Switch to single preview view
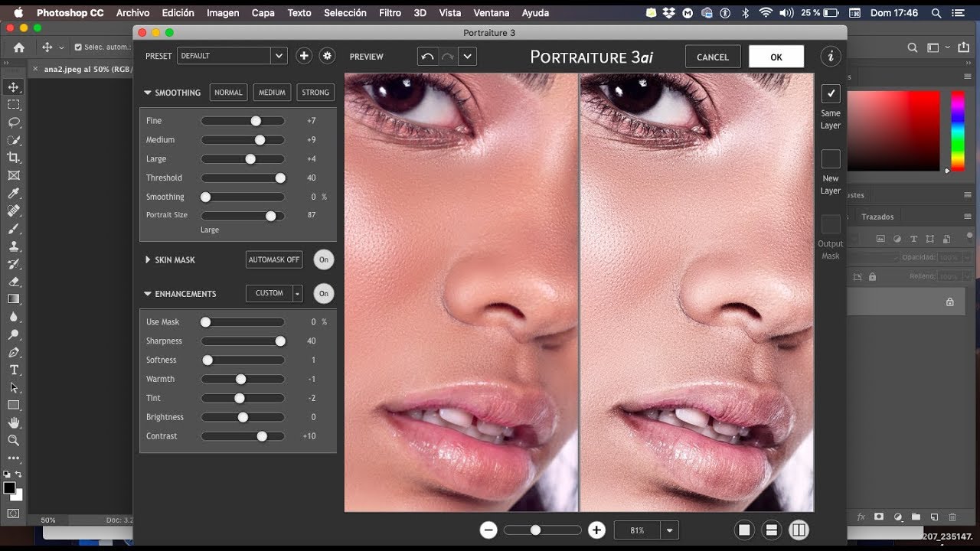 [744, 530]
